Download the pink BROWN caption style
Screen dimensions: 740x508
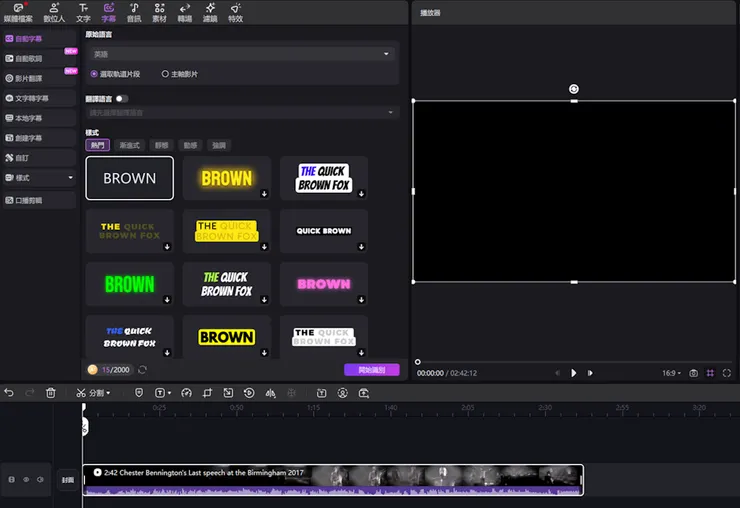tap(361, 300)
